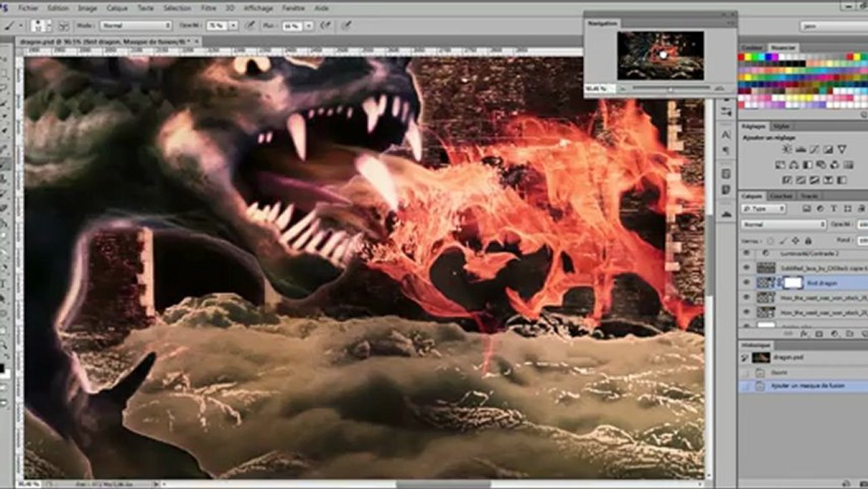Open the layer filter Type dropdown

(763, 209)
